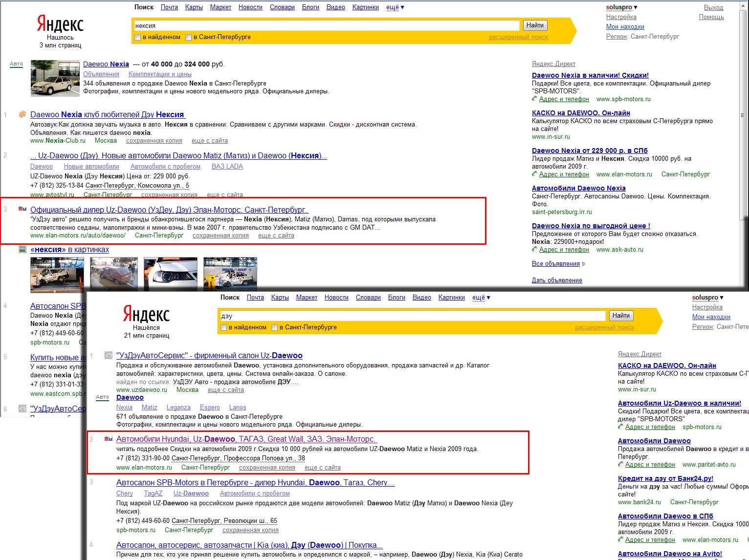Toggle "в Санкт-Петербурге" checkbox in нексия search

188,37
